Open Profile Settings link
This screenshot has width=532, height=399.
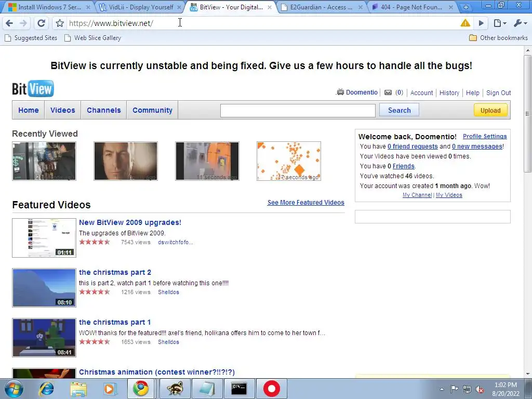point(485,136)
